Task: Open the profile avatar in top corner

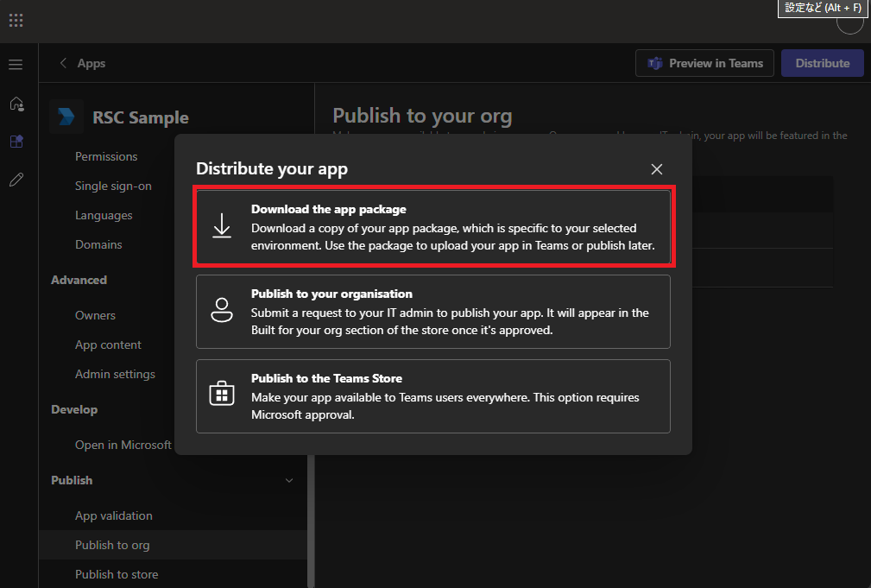Action: [849, 25]
